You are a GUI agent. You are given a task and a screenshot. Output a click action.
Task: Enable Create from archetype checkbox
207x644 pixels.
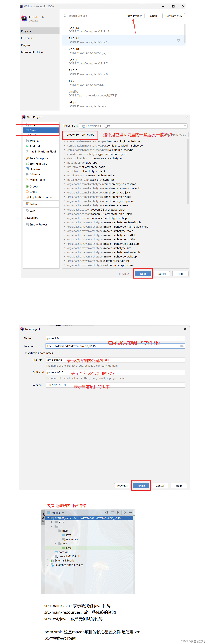pos(64,134)
